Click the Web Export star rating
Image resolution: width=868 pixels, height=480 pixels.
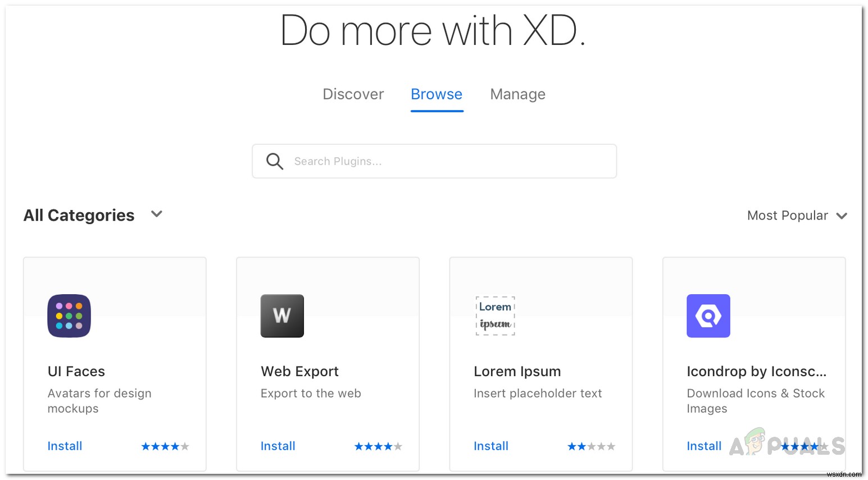pos(378,446)
